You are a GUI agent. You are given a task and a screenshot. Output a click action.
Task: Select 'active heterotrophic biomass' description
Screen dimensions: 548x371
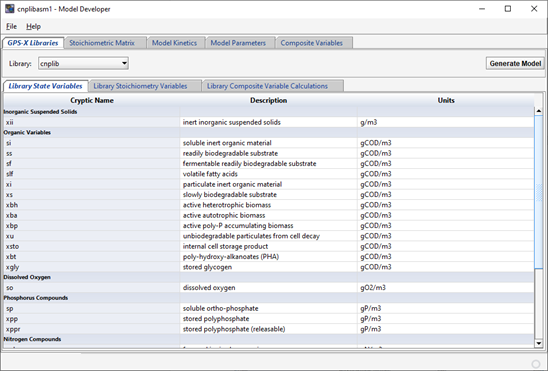tap(268, 205)
